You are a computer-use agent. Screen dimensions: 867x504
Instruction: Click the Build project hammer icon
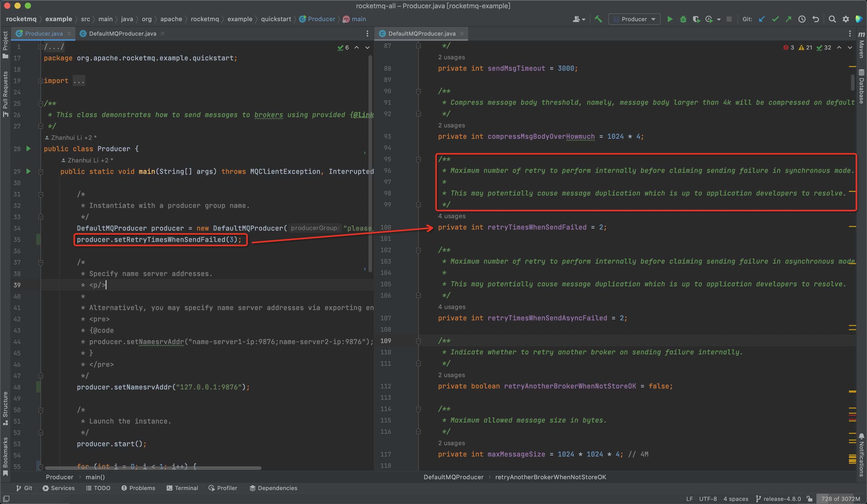pyautogui.click(x=598, y=19)
